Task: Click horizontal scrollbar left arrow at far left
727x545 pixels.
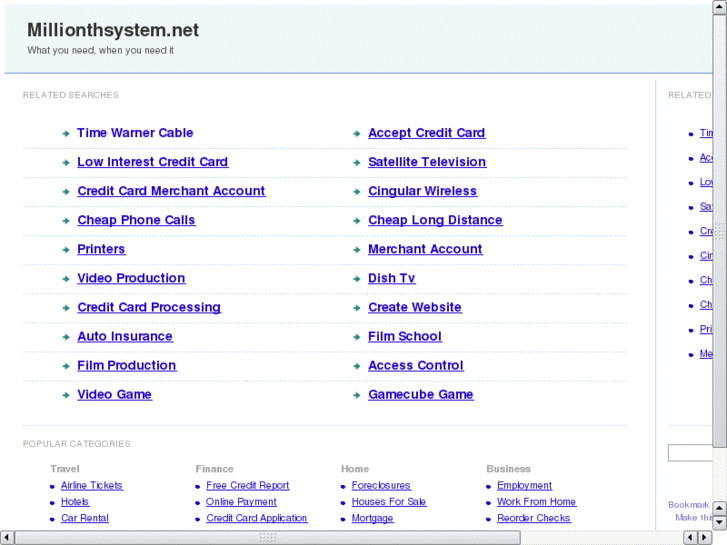Action: (x=7, y=538)
